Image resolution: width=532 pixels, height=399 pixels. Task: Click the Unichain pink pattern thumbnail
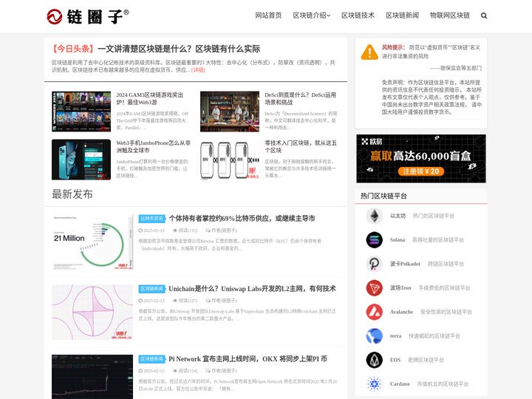[x=92, y=312]
